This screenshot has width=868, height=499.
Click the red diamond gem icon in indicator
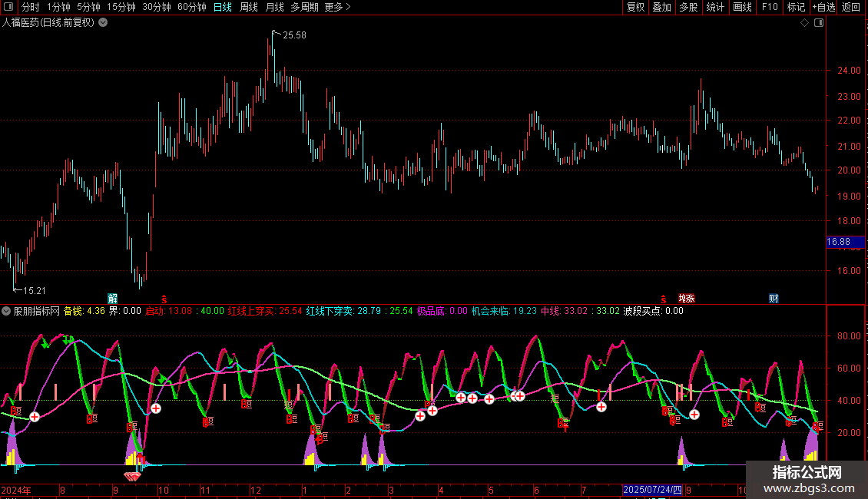pos(133,477)
